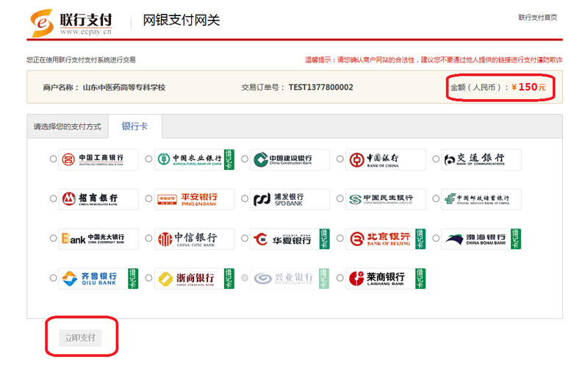Click the SPD Bank logo
Screen dimensions: 588x366
point(290,199)
